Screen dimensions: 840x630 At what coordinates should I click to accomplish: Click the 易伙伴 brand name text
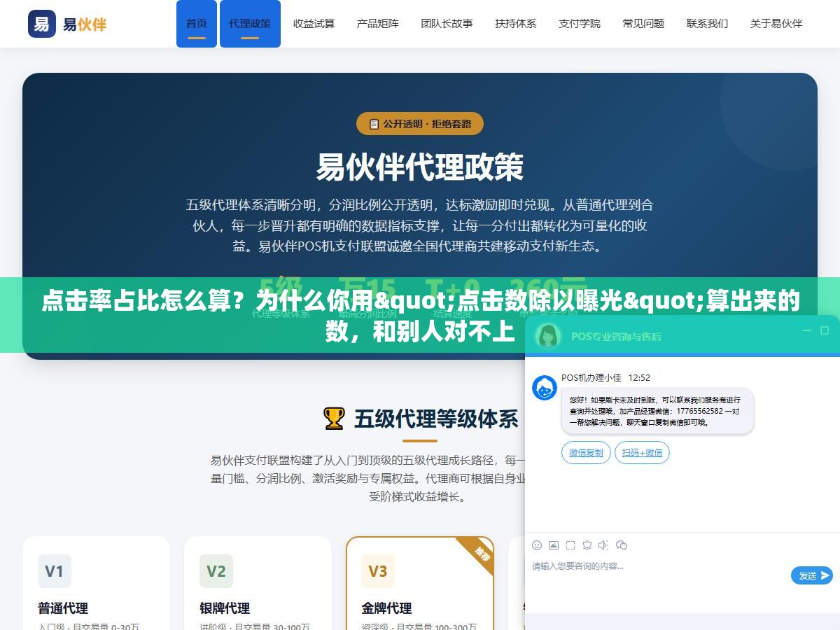(x=85, y=24)
